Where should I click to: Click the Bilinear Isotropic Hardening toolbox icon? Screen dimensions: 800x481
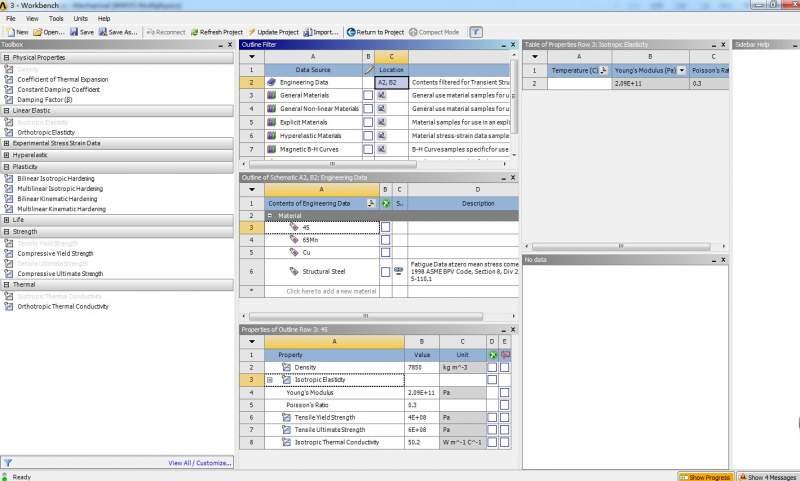coord(9,179)
